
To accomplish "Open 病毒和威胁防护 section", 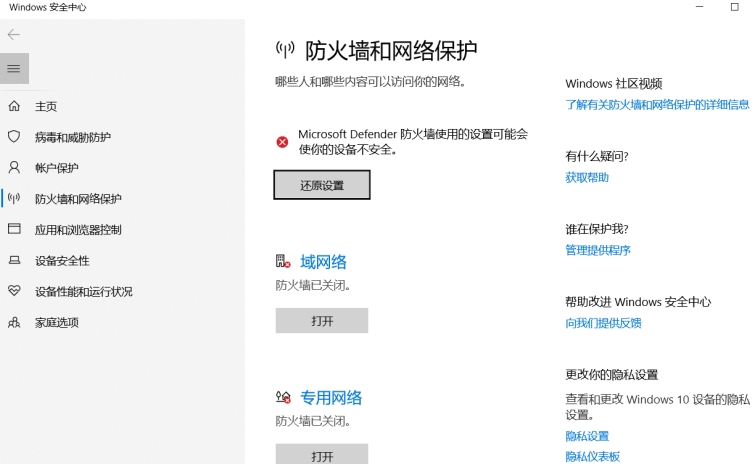I will tap(73, 137).
